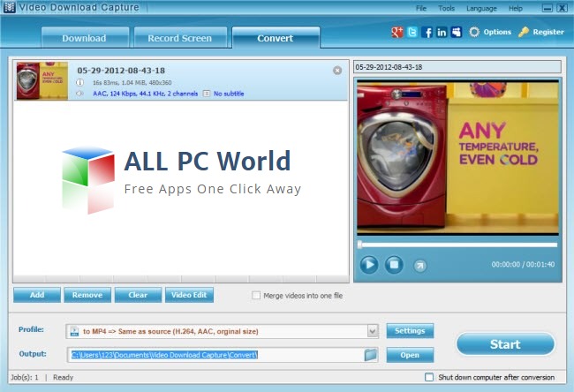Click the Job(s): 1 status text
Image resolution: width=574 pixels, height=392 pixels.
(25, 377)
